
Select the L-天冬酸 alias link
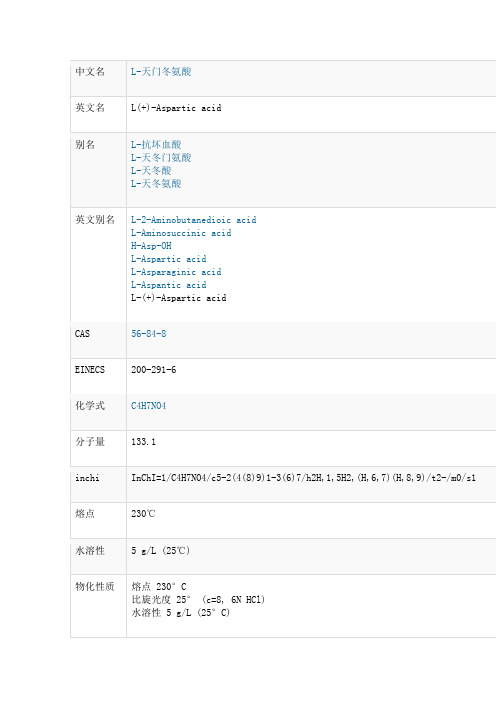click(x=151, y=171)
